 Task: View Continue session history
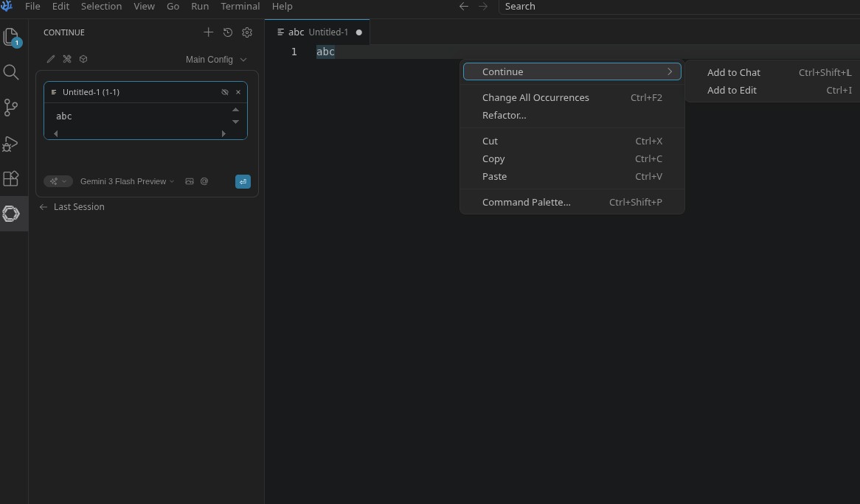click(x=228, y=32)
